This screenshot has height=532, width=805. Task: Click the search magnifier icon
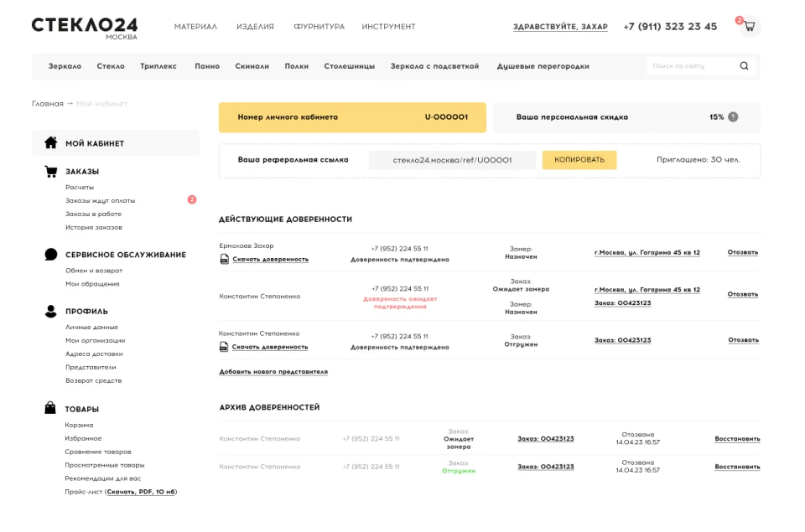[x=744, y=65]
